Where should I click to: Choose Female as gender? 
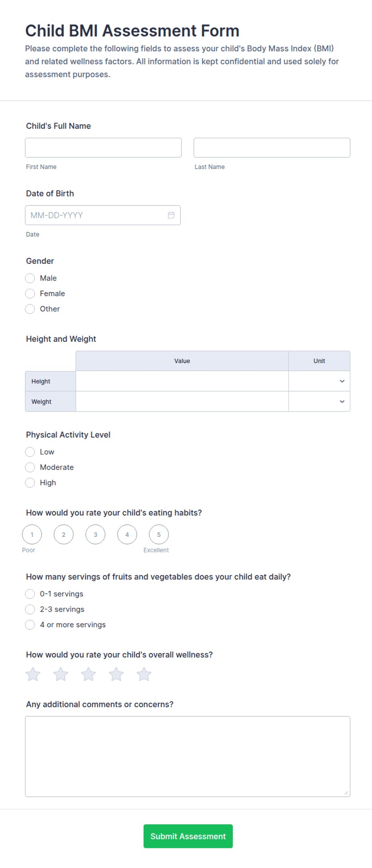[30, 293]
